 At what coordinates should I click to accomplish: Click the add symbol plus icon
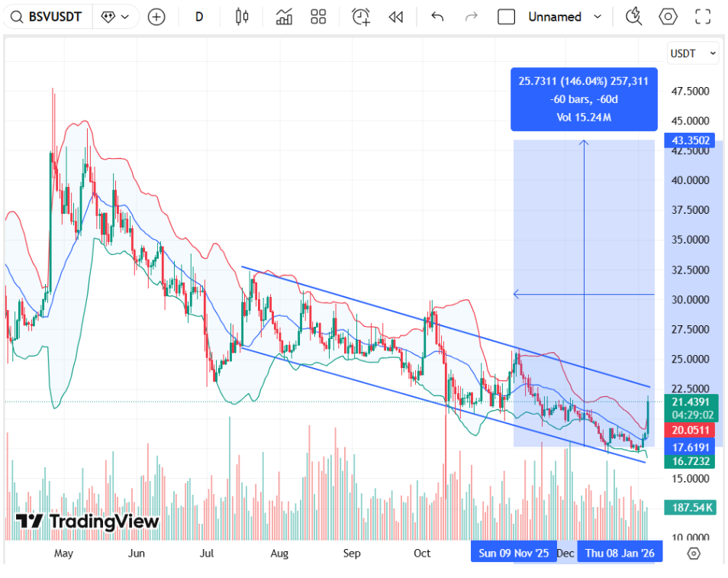click(x=156, y=17)
